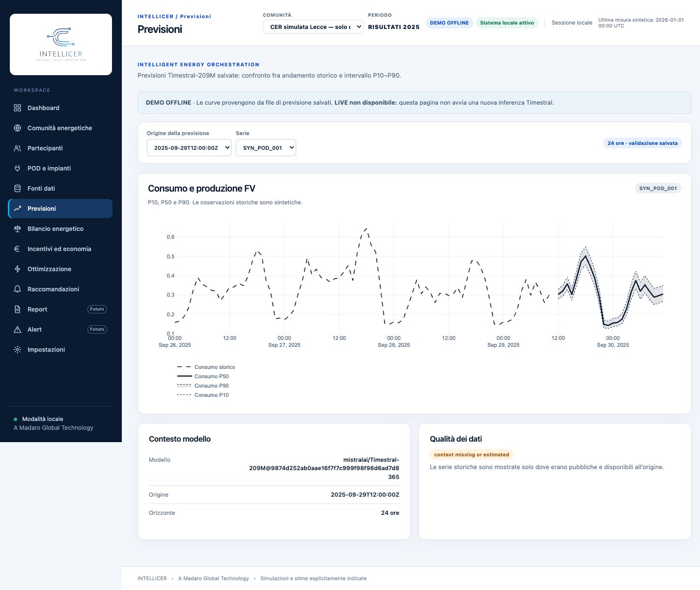Hide the Consumo P10 legend series

203,395
